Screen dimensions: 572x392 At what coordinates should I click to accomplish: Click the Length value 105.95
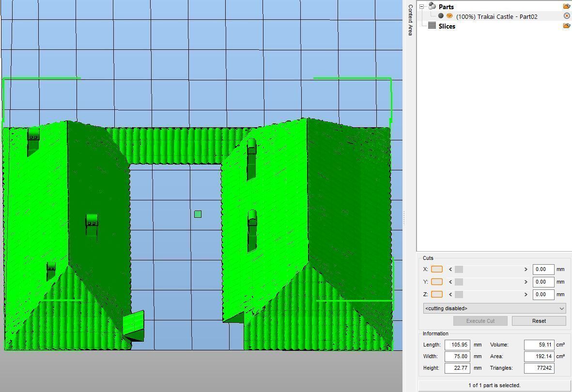457,345
